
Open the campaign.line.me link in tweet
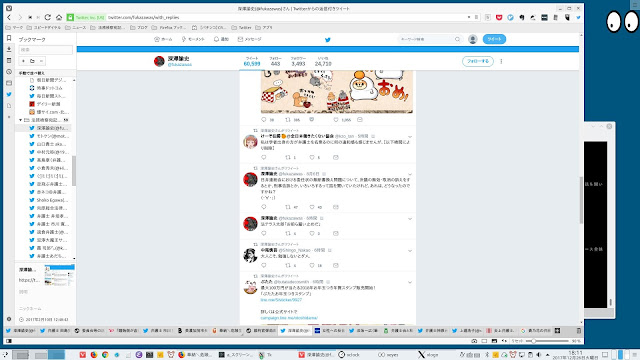[289, 318]
